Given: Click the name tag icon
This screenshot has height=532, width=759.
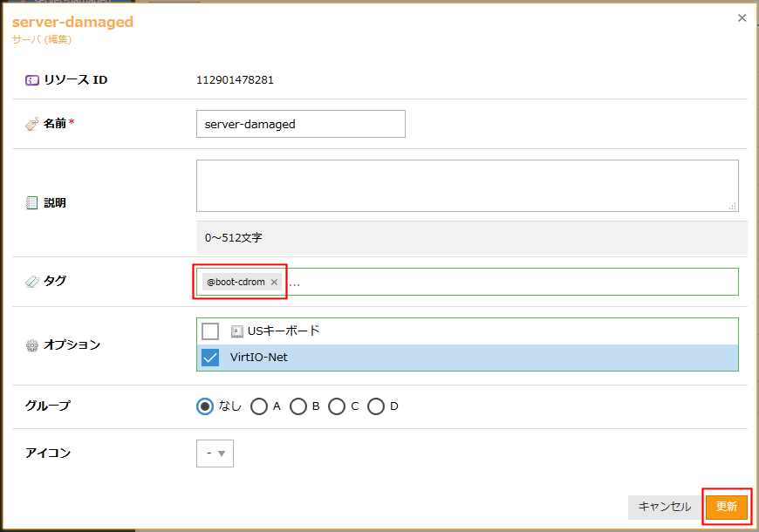Looking at the screenshot, I should pos(32,124).
